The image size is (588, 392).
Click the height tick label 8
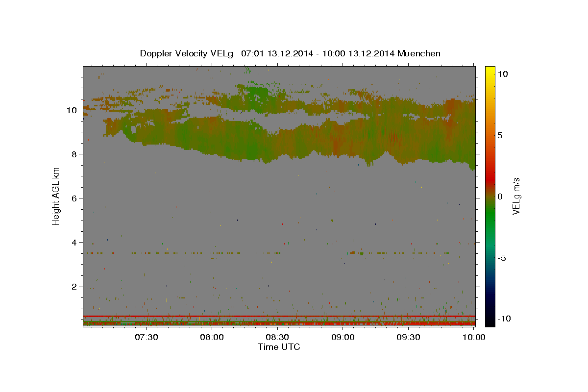point(75,154)
